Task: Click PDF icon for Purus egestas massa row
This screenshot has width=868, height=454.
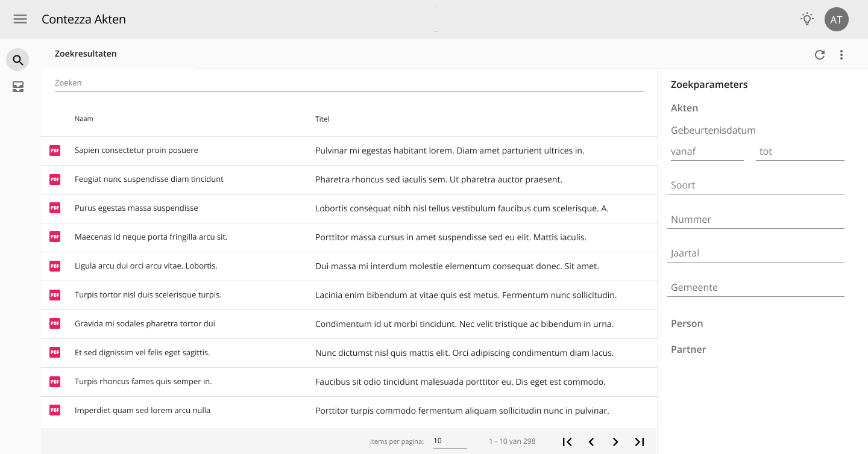Action: point(55,208)
